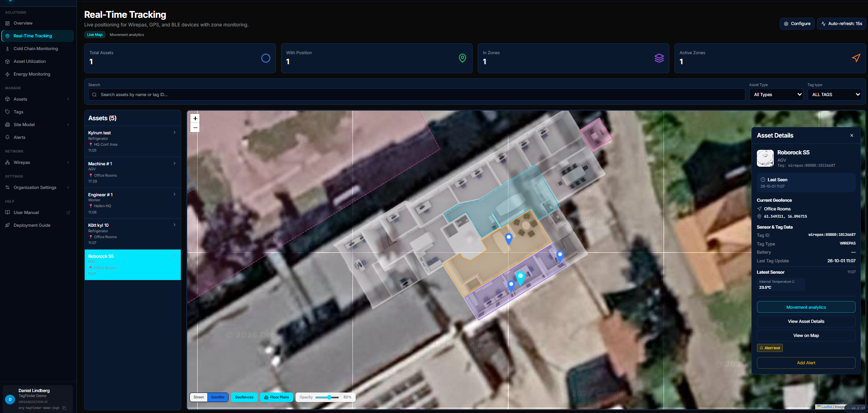Click the user avatar D circle
Screen dimensions: 868x413
pyautogui.click(x=10, y=399)
